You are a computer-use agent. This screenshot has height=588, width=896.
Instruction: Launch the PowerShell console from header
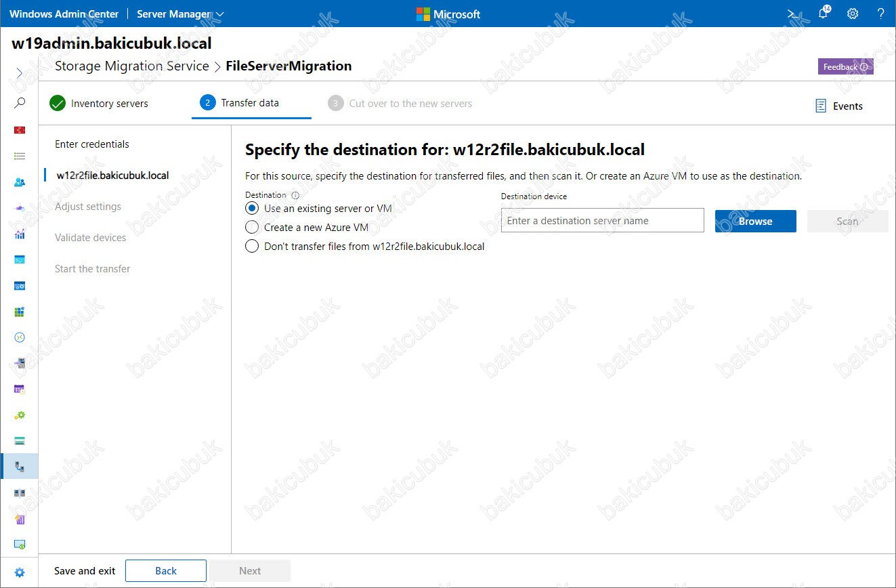coord(793,14)
